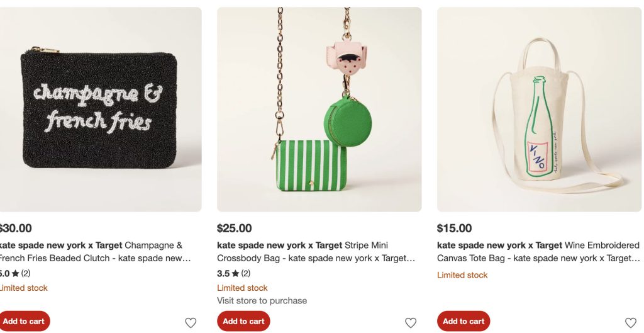
Task: View the green striped crossbody bag photo
Action: [319, 109]
